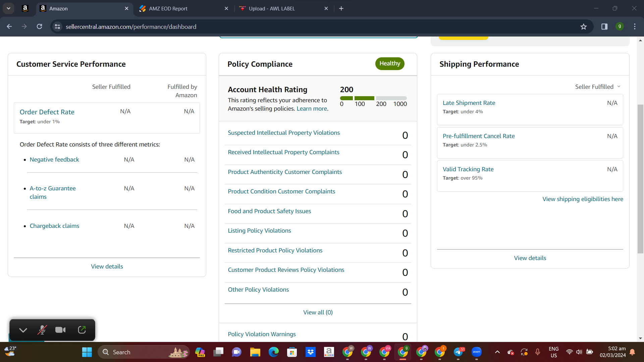Open Policy Violation Warnings
Screen dimensions: 644x362
pos(262,334)
